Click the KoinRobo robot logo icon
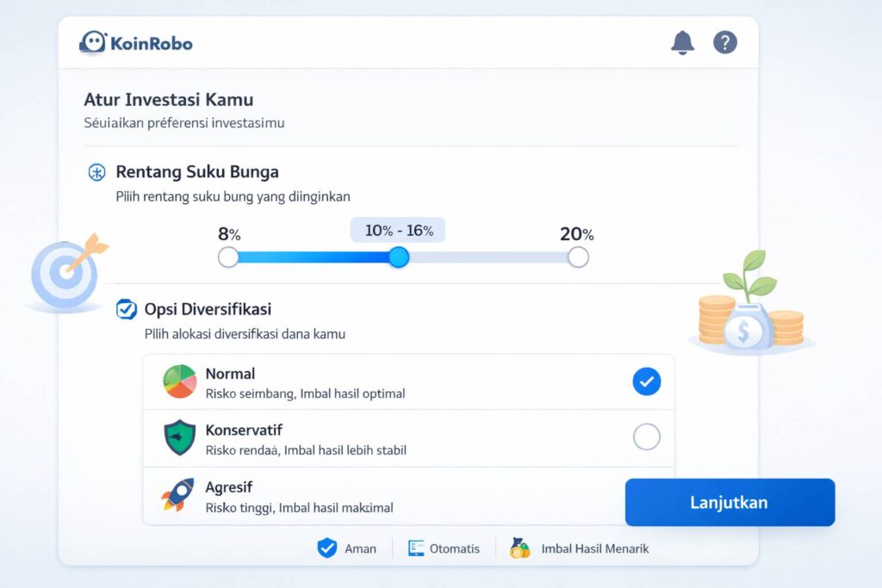Image resolution: width=882 pixels, height=588 pixels. (92, 41)
